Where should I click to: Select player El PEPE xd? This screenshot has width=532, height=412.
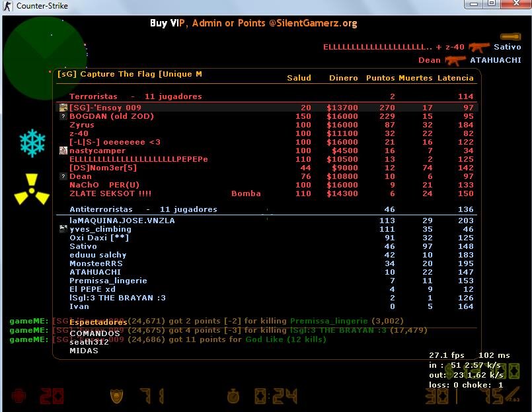[93, 289]
